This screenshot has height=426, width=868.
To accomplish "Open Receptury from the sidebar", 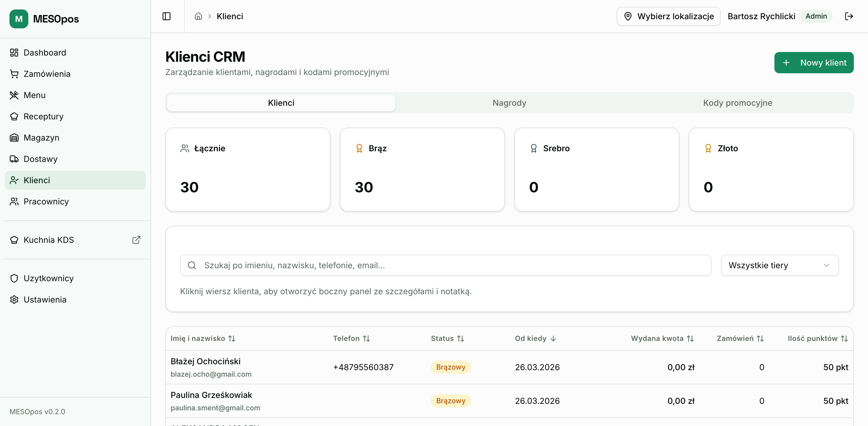I will (x=43, y=116).
